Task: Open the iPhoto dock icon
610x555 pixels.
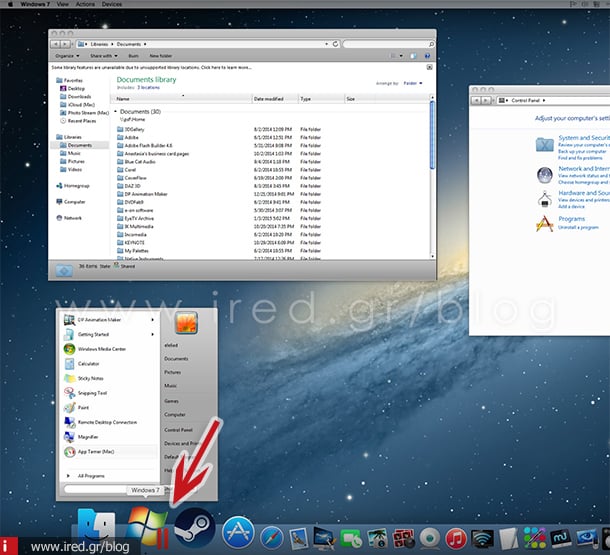Action: [x=377, y=539]
